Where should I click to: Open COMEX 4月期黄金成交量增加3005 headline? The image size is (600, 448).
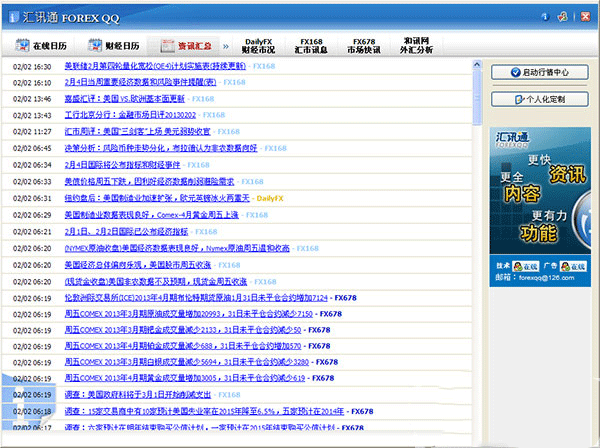[x=185, y=378]
